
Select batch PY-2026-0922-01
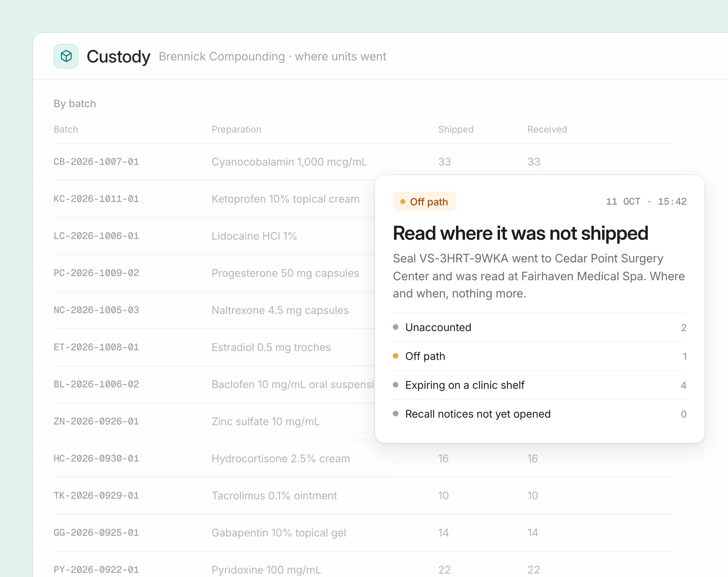[96, 570]
